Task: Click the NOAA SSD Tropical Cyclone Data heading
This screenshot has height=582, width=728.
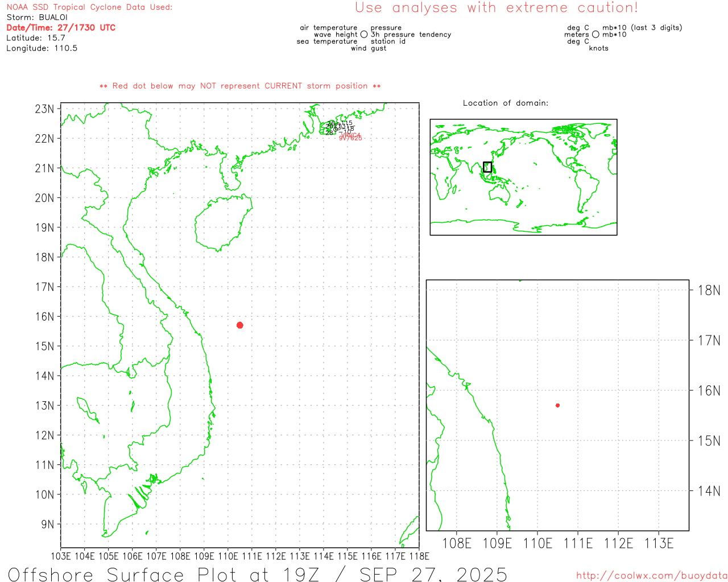Action: (89, 7)
